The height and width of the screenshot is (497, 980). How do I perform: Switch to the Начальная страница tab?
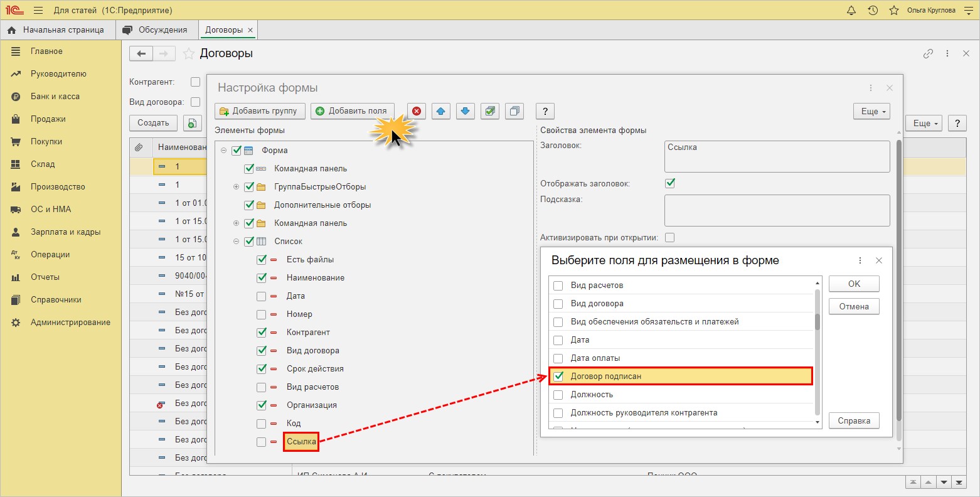(57, 30)
